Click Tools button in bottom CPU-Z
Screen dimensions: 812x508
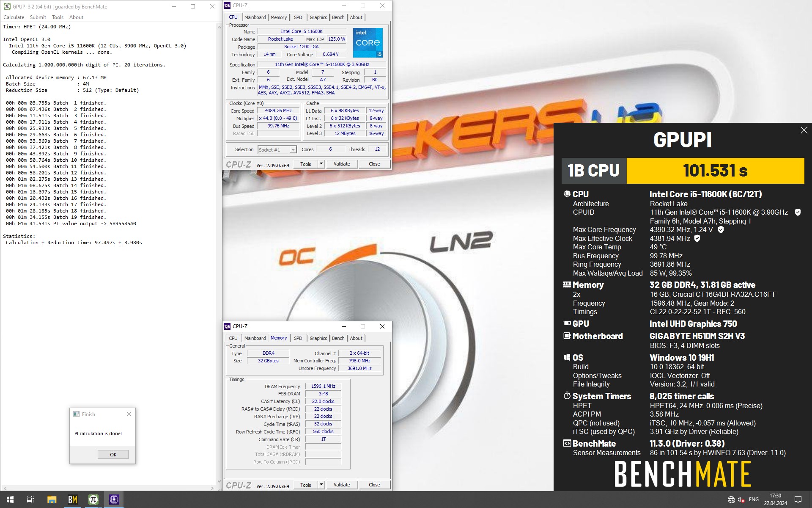(x=306, y=485)
